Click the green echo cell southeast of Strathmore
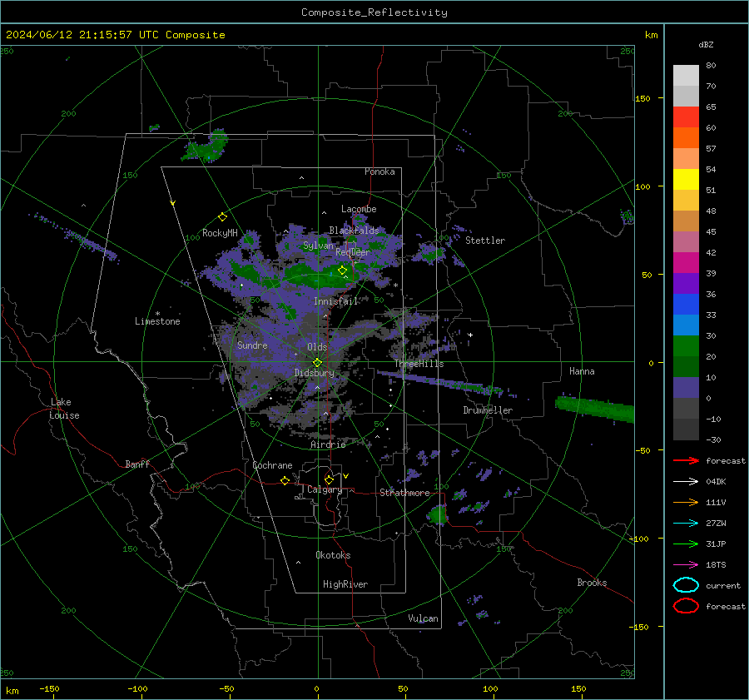749x700 pixels. coord(438,515)
